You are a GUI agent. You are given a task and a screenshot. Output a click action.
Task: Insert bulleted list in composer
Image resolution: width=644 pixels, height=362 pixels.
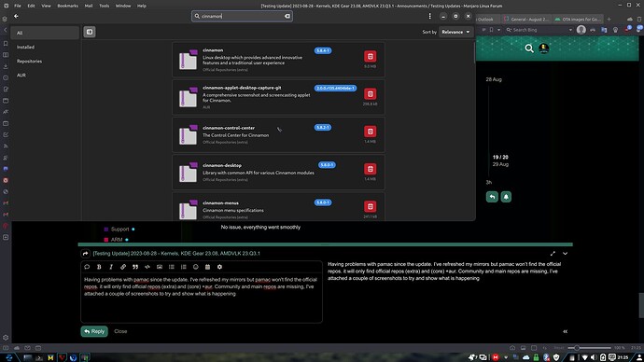tap(172, 267)
